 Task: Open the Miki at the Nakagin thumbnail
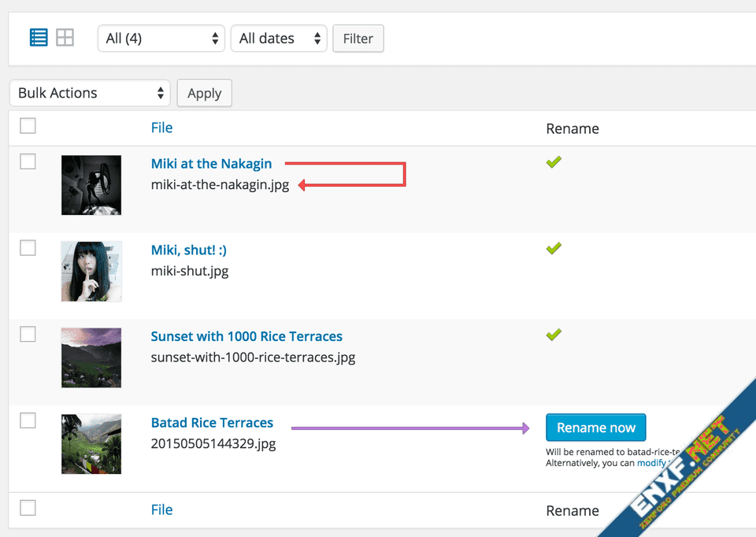pyautogui.click(x=91, y=185)
